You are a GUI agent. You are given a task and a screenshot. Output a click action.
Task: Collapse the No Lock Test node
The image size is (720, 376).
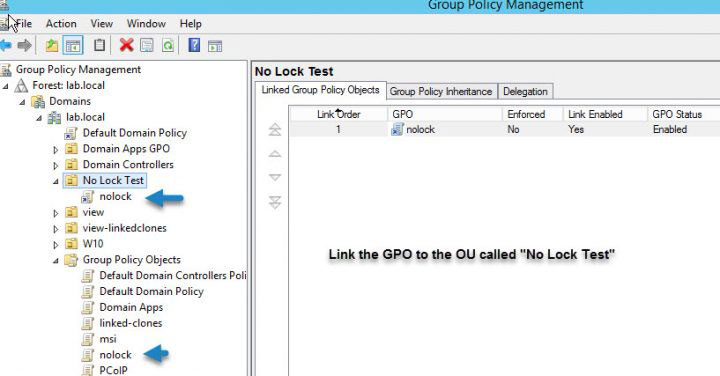(x=56, y=181)
